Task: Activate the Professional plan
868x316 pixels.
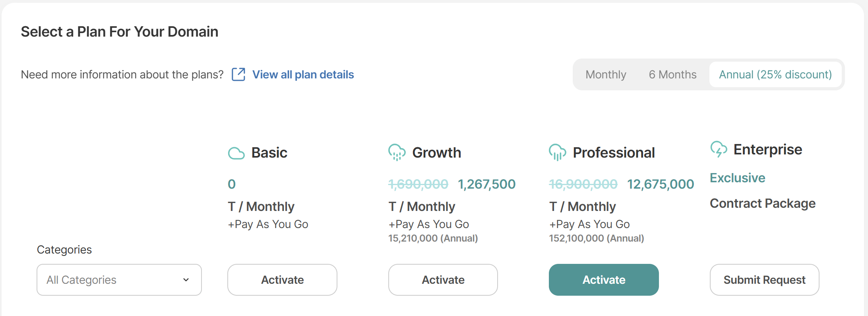Action: pyautogui.click(x=604, y=280)
